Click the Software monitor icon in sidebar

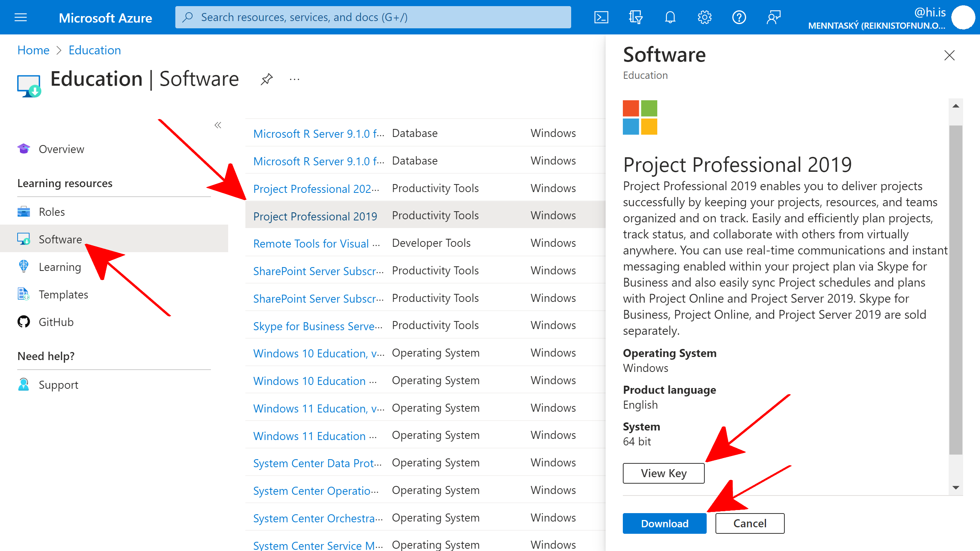tap(24, 239)
